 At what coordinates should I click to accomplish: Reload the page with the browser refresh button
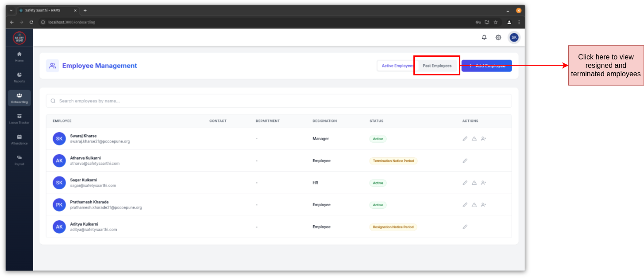[x=31, y=22]
